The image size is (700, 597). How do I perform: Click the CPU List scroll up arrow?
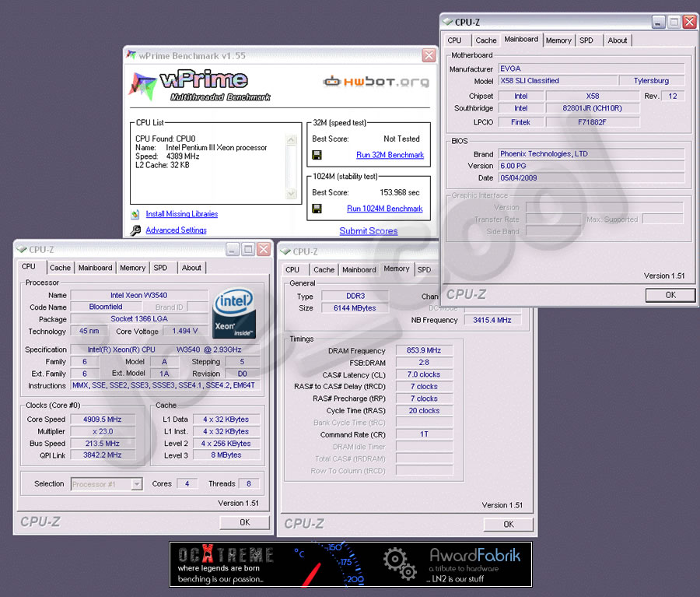[291, 140]
